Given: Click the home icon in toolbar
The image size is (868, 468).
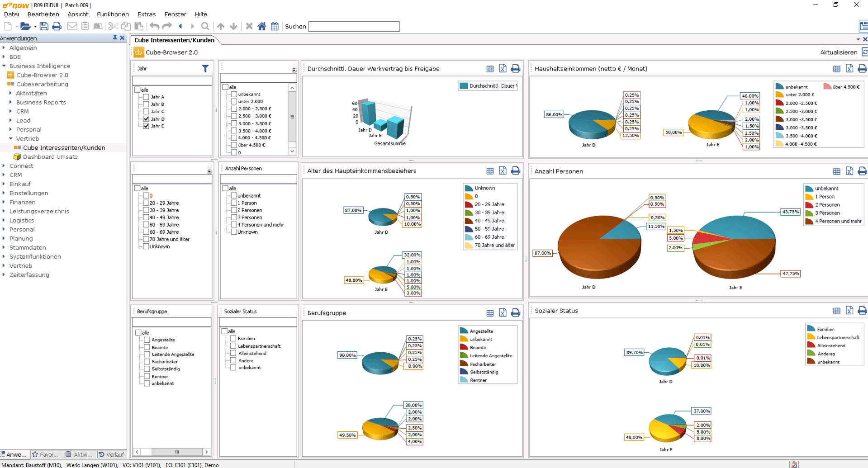Looking at the screenshot, I should click(262, 26).
